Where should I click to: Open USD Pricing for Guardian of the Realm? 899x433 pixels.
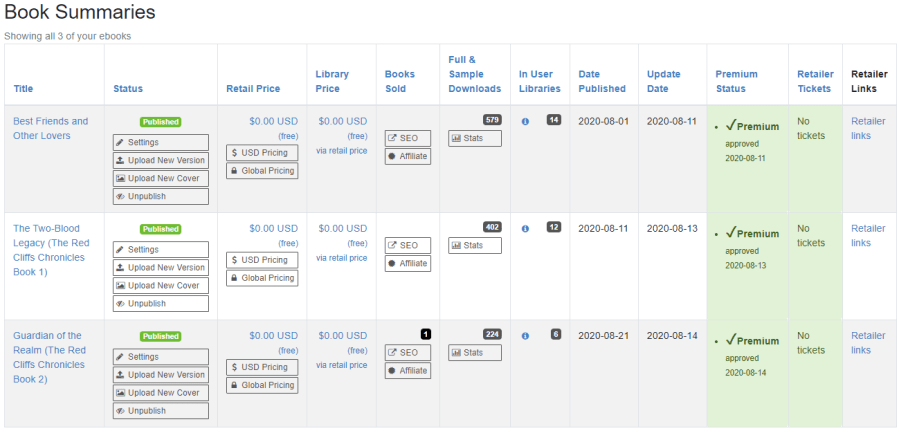tap(262, 367)
